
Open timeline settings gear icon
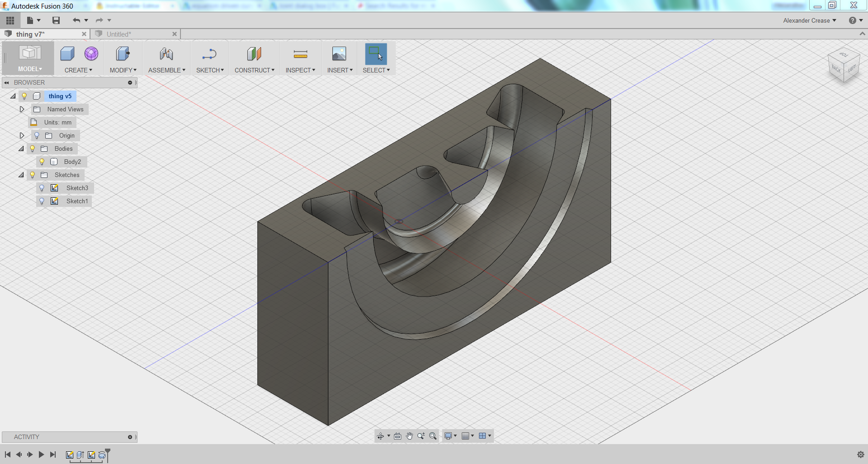pyautogui.click(x=861, y=454)
